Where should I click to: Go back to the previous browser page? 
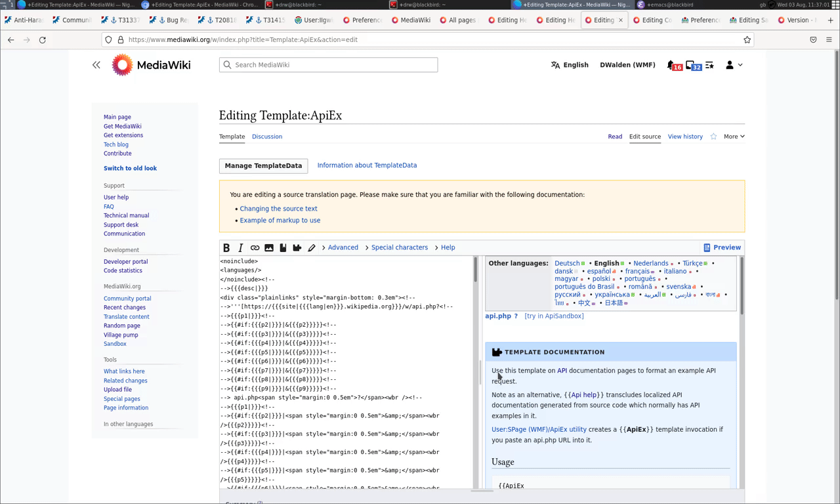click(11, 39)
